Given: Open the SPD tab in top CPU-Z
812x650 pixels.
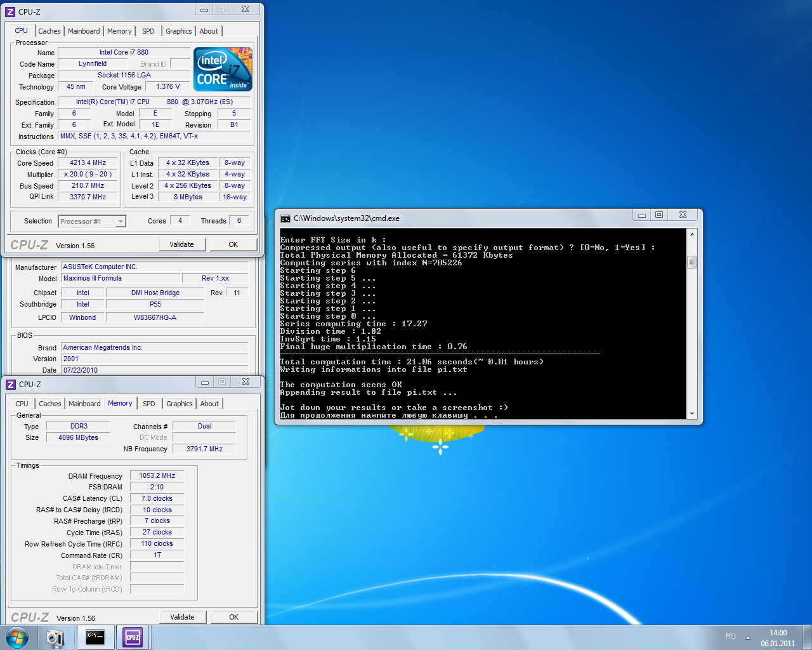Looking at the screenshot, I should point(148,31).
